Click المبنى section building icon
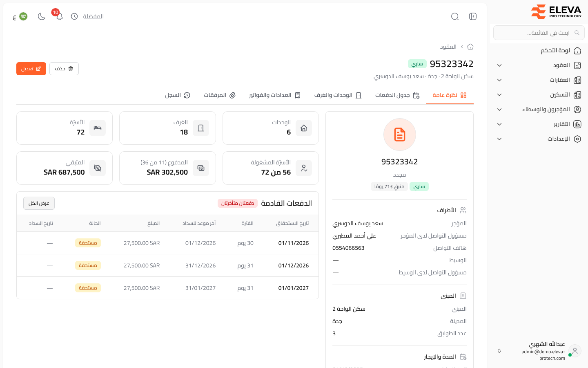The height and width of the screenshot is (368, 588). (x=463, y=296)
